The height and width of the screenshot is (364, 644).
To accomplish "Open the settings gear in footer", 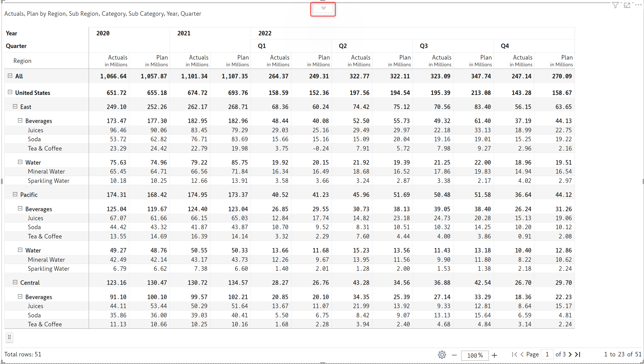I will click(442, 355).
